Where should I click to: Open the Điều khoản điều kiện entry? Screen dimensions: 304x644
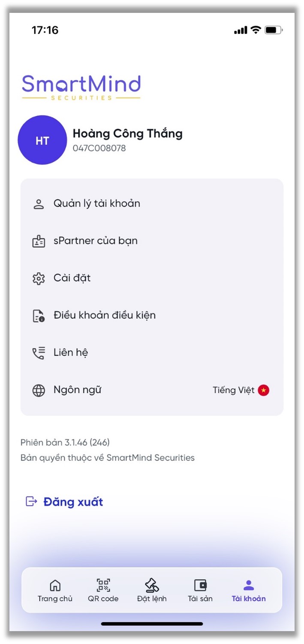[152, 316]
